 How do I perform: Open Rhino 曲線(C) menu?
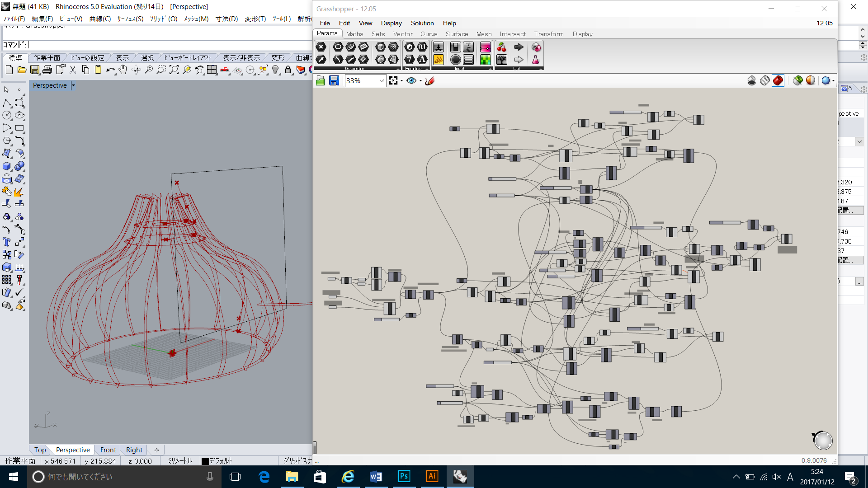pos(100,19)
